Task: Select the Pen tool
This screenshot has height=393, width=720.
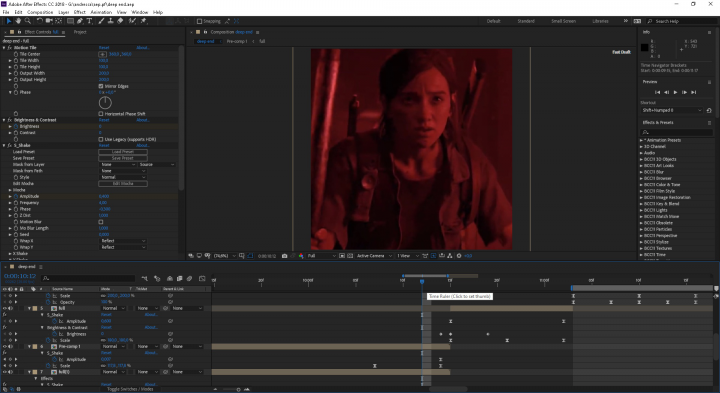Action: click(x=80, y=21)
